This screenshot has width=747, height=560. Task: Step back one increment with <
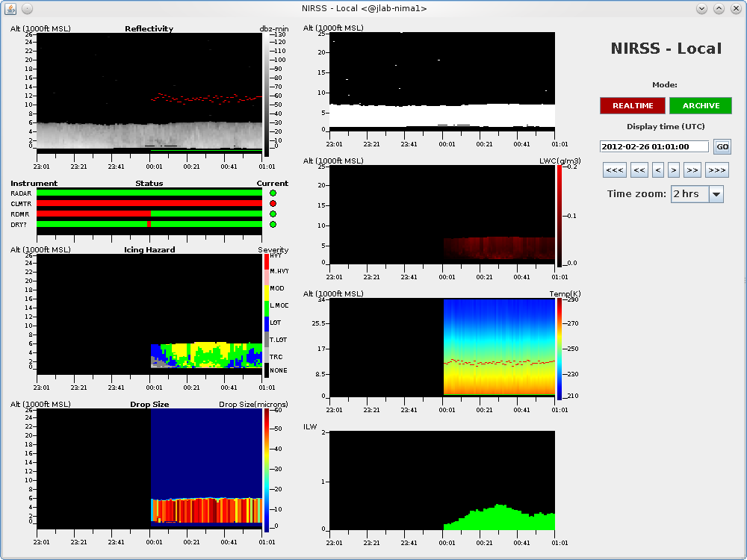click(x=658, y=170)
